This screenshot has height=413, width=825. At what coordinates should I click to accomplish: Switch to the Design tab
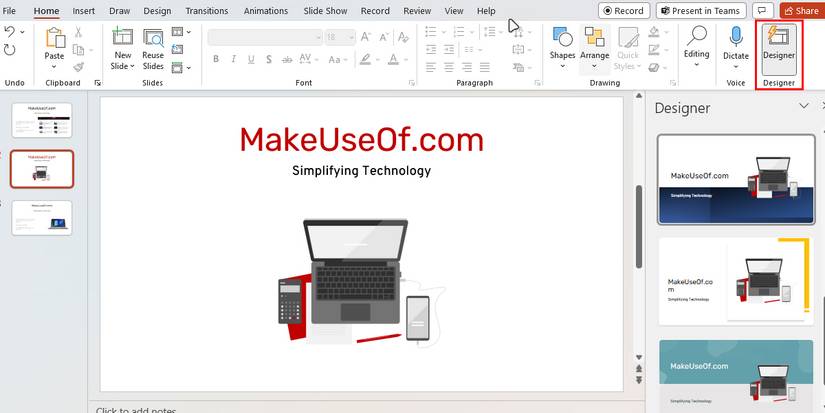157,11
